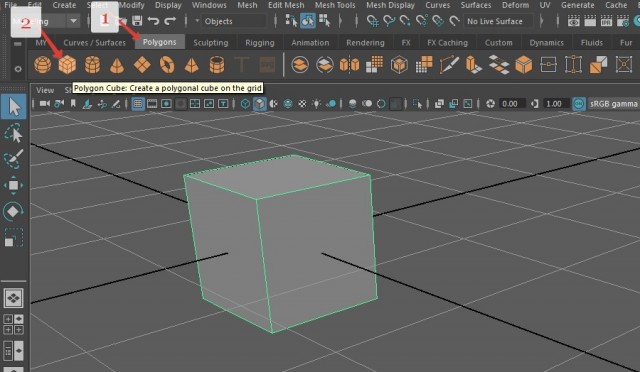
Task: Activate the Rotate tool
Action: (x=13, y=212)
